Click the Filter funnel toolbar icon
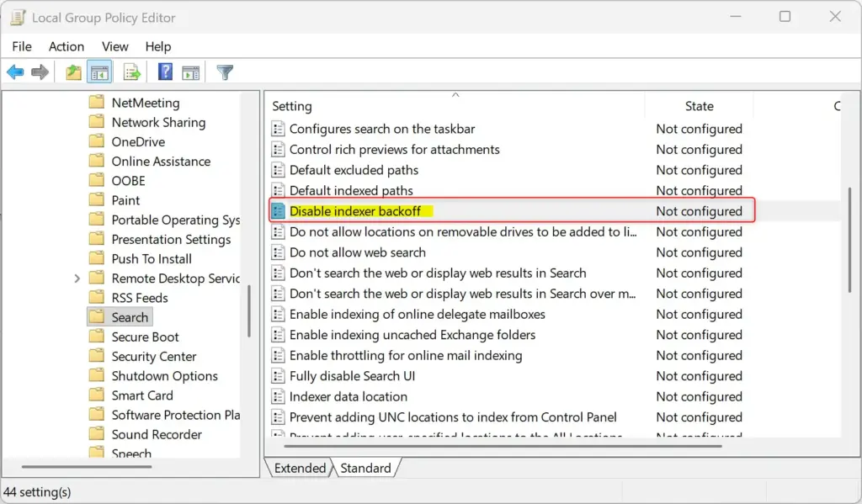862x504 pixels. coord(224,72)
